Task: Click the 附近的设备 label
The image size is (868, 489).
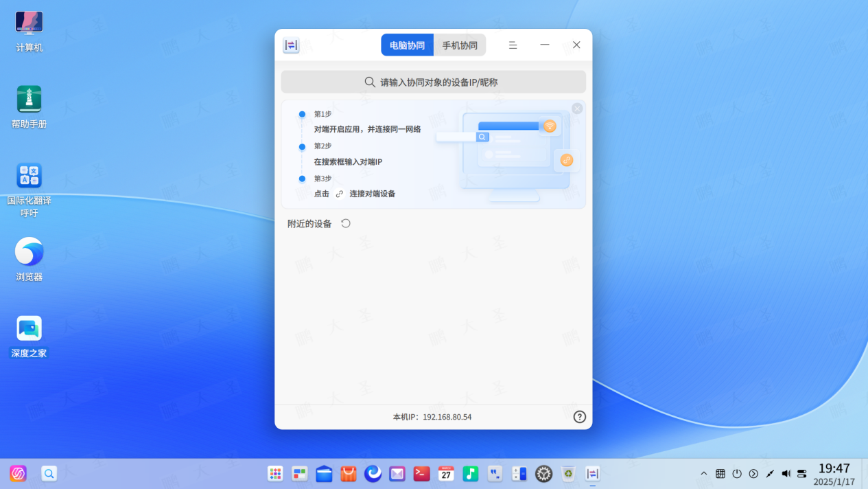Action: [x=309, y=223]
